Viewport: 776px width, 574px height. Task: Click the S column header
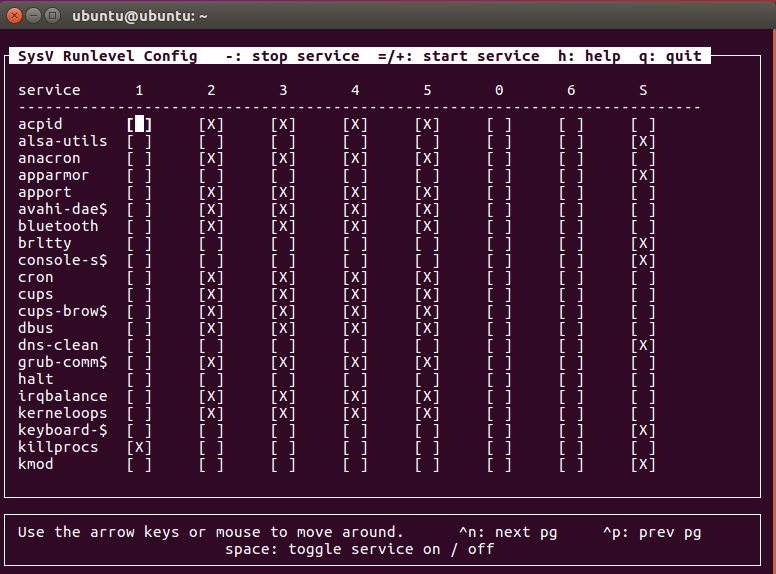[x=643, y=91]
